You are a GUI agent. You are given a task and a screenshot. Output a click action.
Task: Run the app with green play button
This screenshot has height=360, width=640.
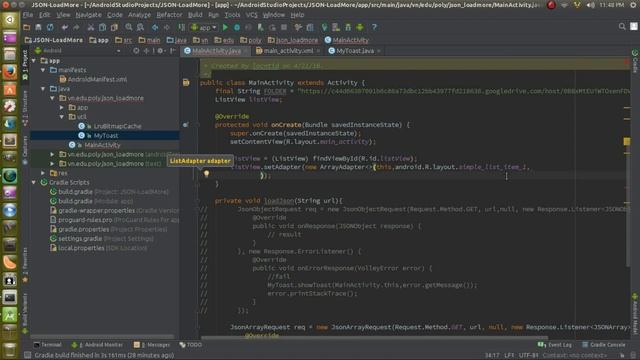coord(225,27)
